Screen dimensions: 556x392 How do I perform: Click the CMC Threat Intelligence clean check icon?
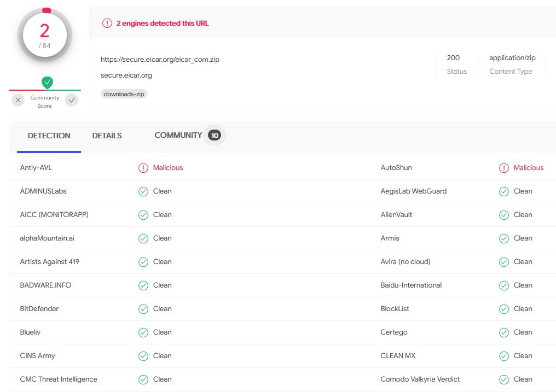pyautogui.click(x=143, y=379)
